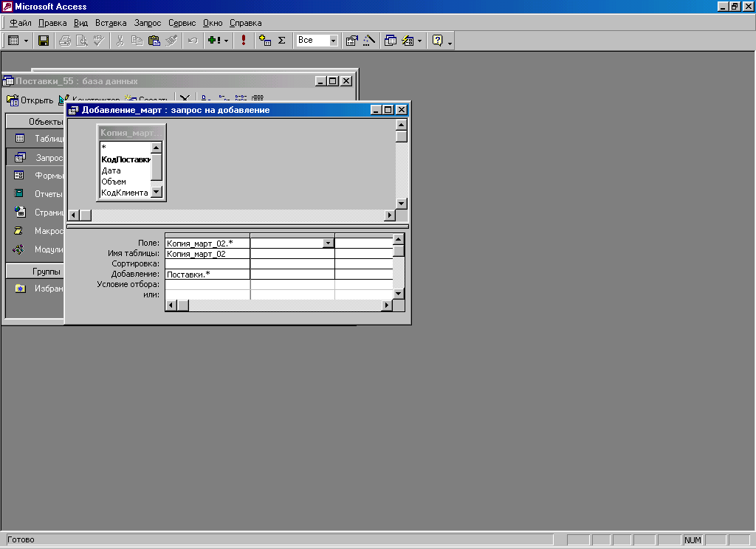
Task: Open the View mode dropdown arrow
Action: click(27, 41)
